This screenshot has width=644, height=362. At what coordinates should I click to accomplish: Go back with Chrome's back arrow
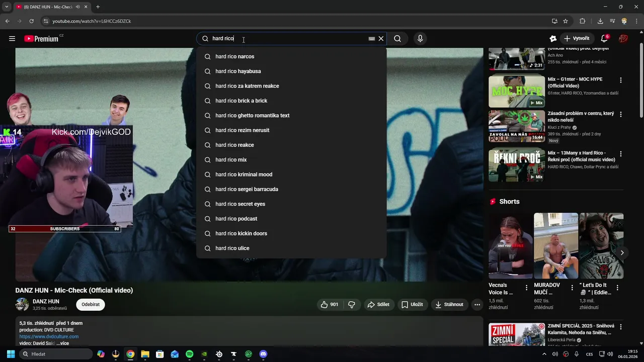[7, 21]
